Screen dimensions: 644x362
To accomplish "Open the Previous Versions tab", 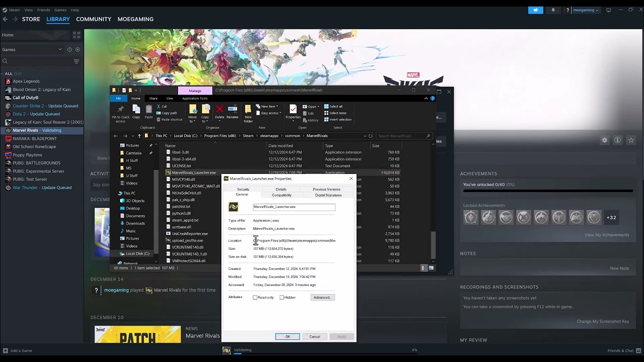I will [327, 190].
